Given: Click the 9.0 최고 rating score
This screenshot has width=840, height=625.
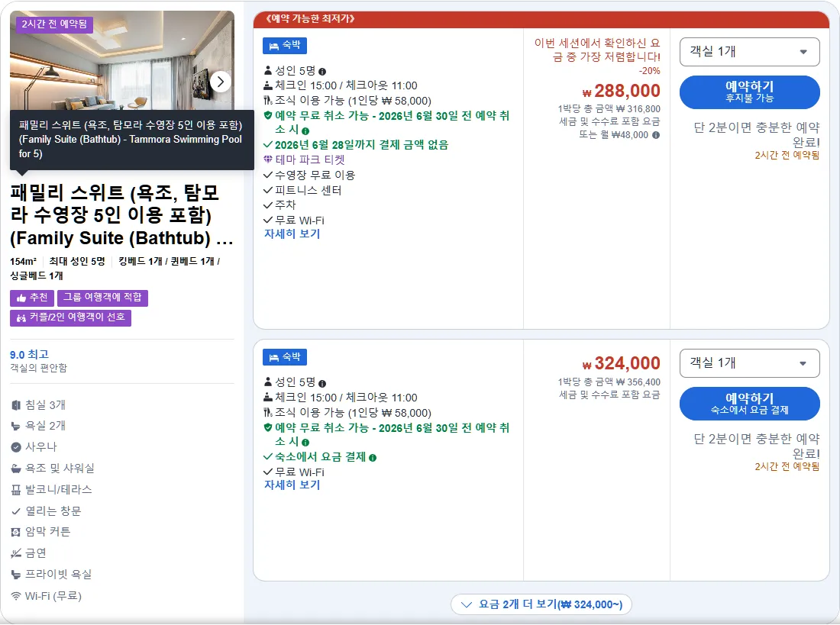Looking at the screenshot, I should point(30,355).
